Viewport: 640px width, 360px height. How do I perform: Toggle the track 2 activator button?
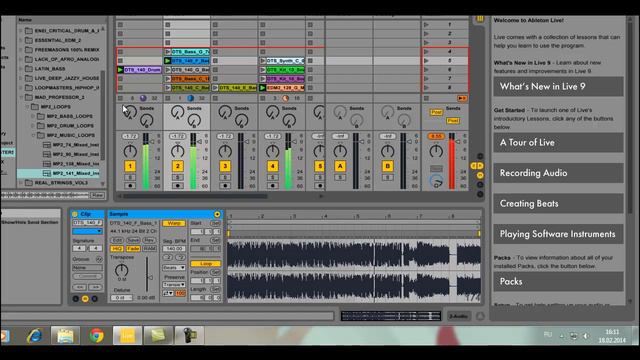click(177, 166)
